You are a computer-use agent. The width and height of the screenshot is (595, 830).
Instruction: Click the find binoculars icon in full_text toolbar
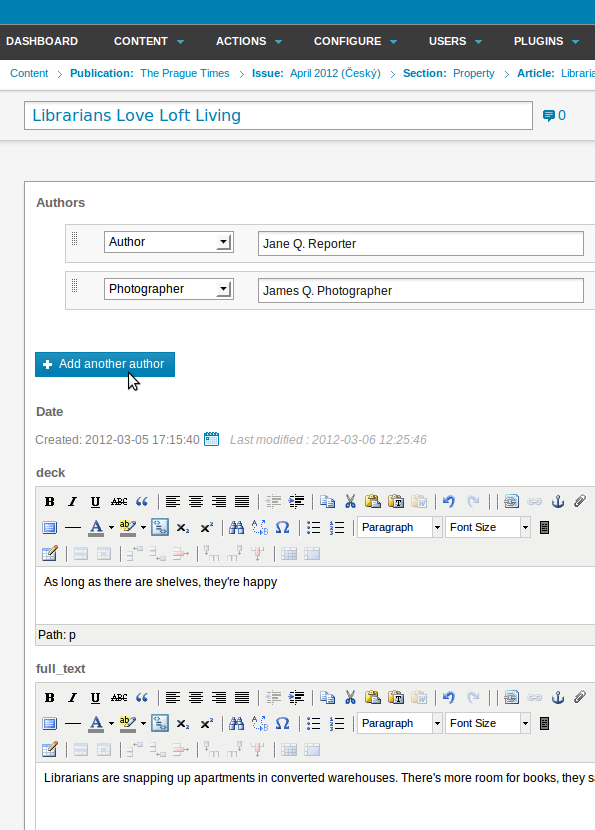[x=237, y=723]
